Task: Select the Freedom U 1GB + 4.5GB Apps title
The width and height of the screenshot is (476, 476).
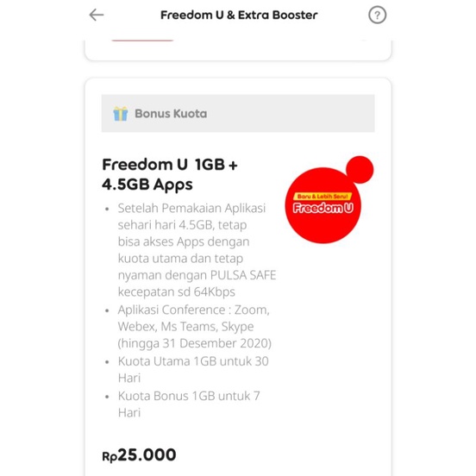Action: (x=170, y=174)
